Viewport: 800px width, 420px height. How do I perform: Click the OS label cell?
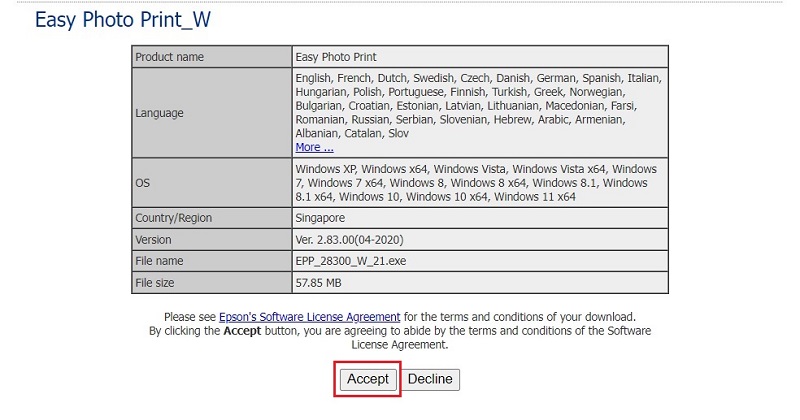coord(212,183)
